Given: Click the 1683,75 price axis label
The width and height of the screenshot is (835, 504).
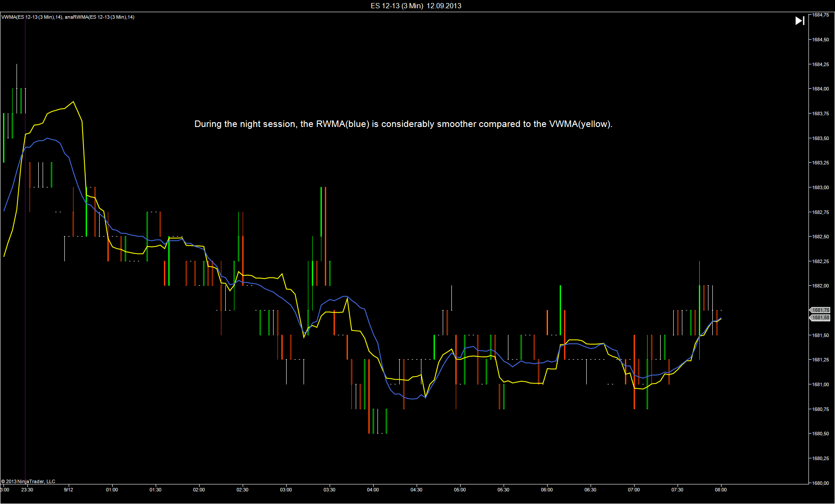Looking at the screenshot, I should pos(821,113).
